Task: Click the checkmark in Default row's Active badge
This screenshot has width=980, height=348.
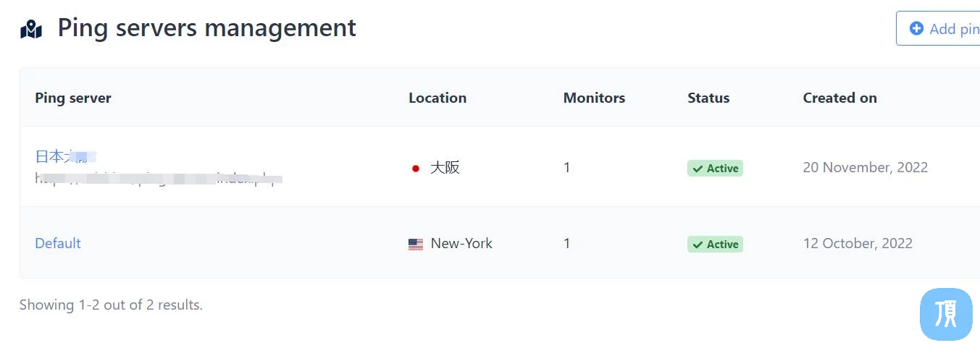Action: pyautogui.click(x=698, y=245)
